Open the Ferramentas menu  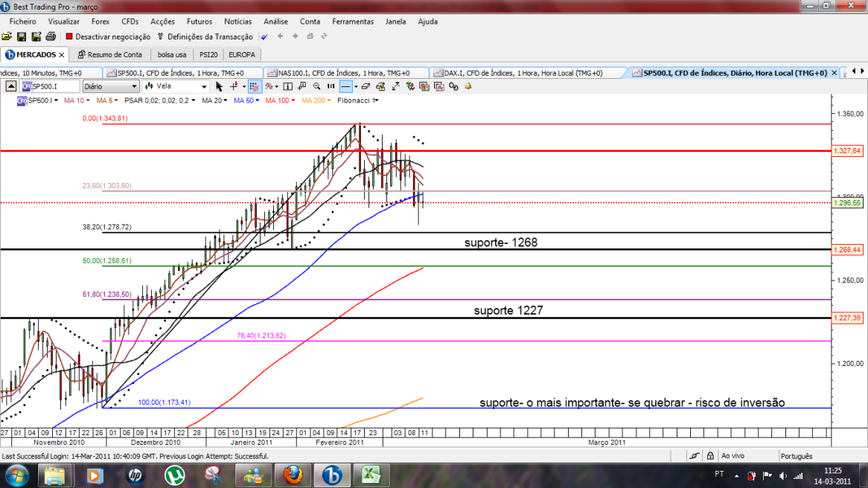click(353, 22)
